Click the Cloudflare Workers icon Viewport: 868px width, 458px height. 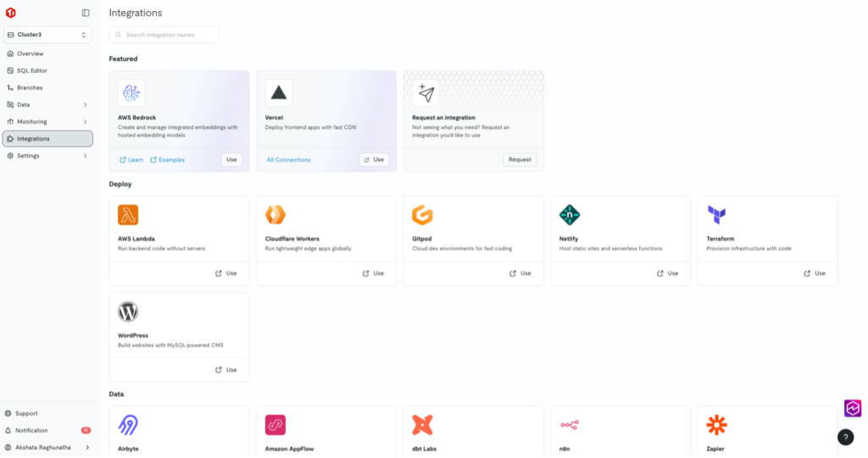click(275, 215)
